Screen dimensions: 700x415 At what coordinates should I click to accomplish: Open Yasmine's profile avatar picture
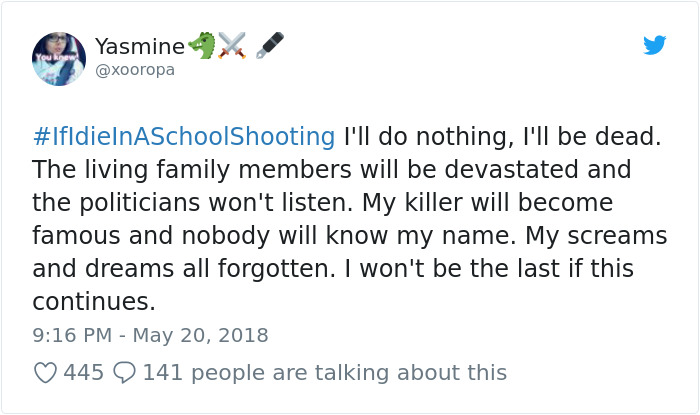[x=59, y=58]
